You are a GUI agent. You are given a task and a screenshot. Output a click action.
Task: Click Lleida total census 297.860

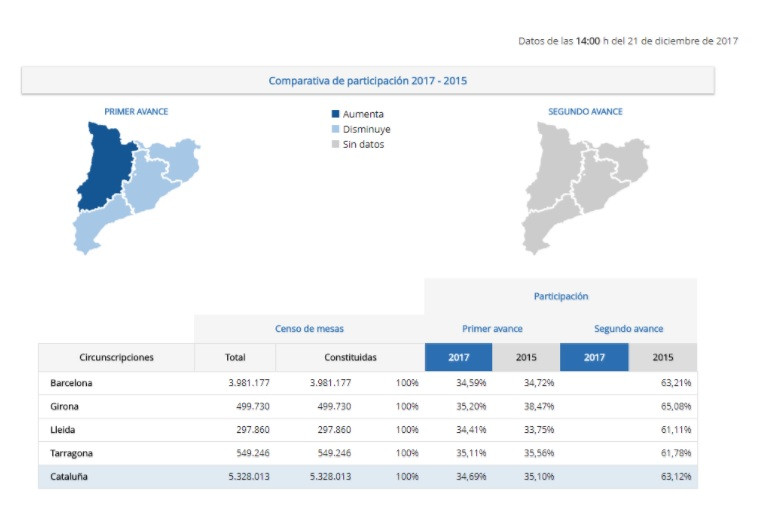253,430
